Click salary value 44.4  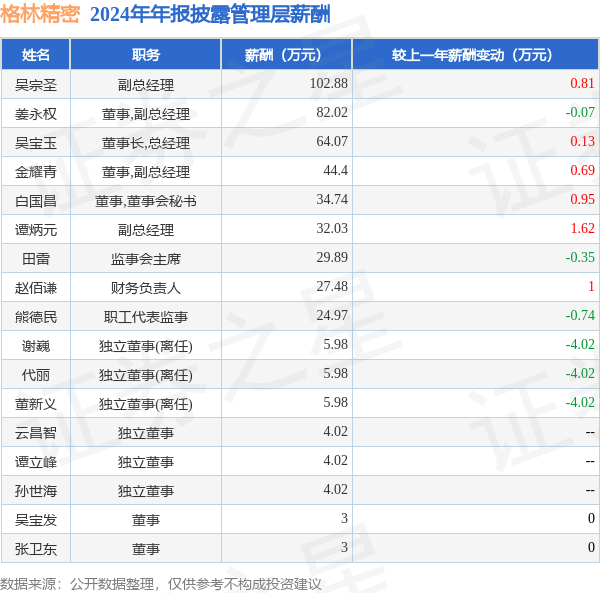[x=336, y=170]
